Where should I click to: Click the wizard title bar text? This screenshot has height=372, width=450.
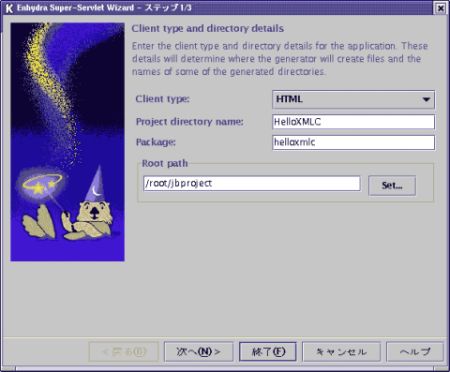click(104, 8)
